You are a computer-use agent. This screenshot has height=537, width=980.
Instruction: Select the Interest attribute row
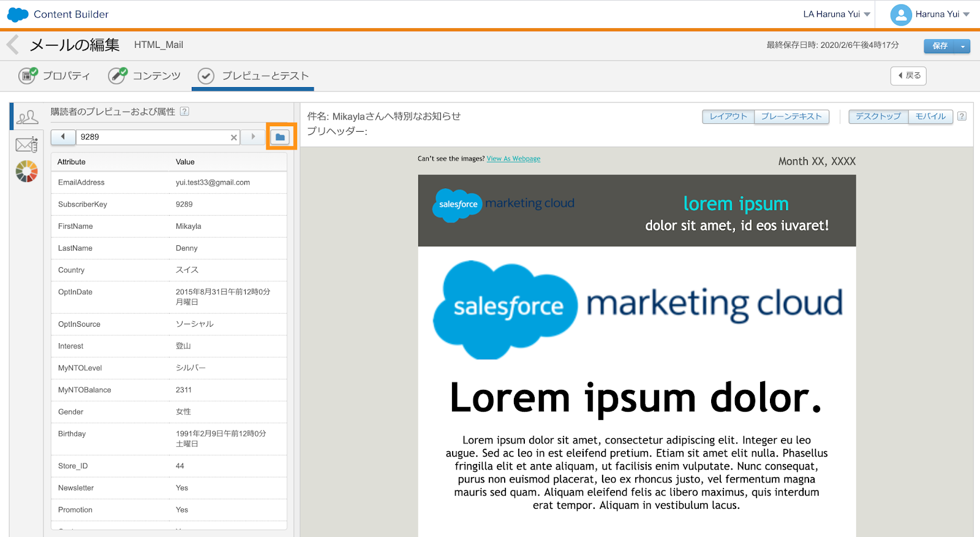(x=169, y=346)
